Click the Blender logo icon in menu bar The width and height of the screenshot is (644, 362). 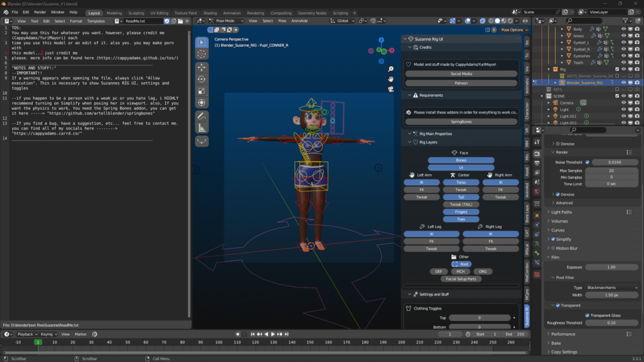[x=6, y=12]
